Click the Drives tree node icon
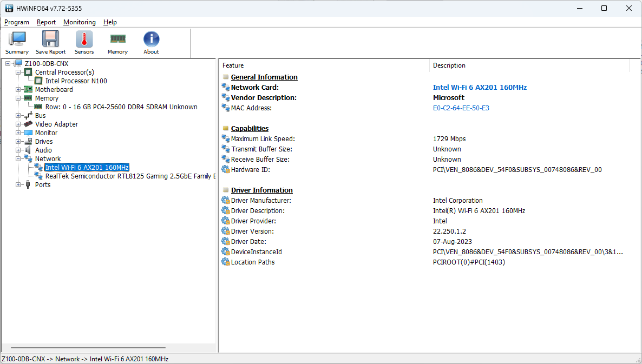642x364 pixels. tap(28, 142)
